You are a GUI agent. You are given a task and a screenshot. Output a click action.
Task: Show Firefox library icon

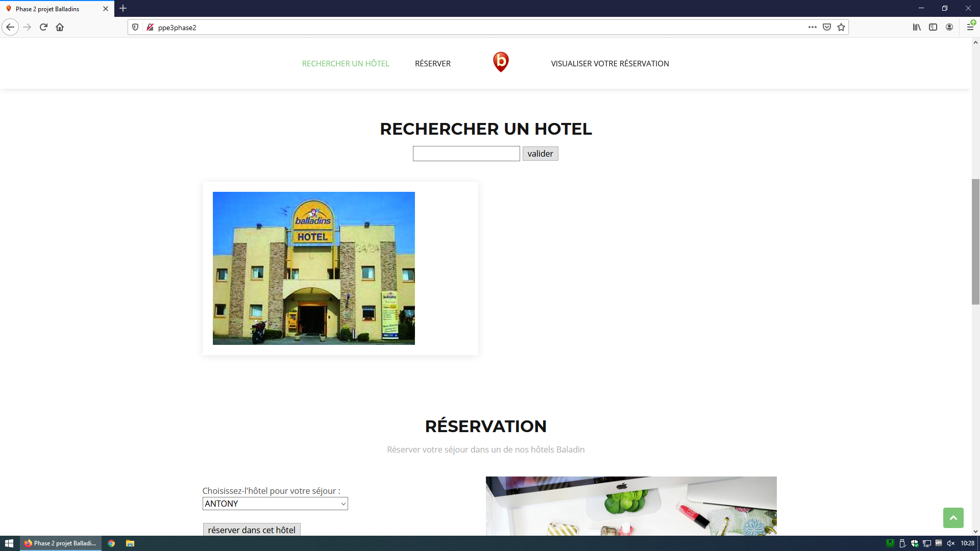pos(917,27)
